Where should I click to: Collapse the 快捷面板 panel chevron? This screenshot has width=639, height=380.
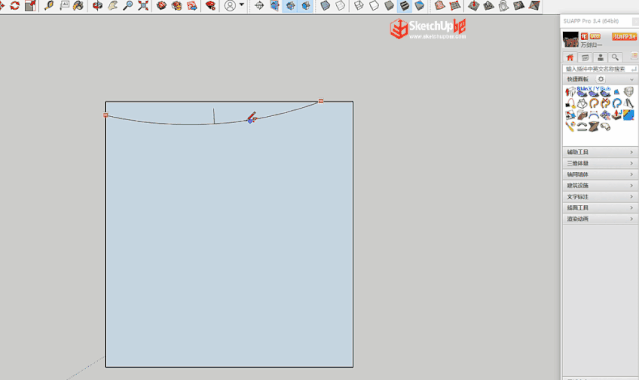click(x=632, y=79)
